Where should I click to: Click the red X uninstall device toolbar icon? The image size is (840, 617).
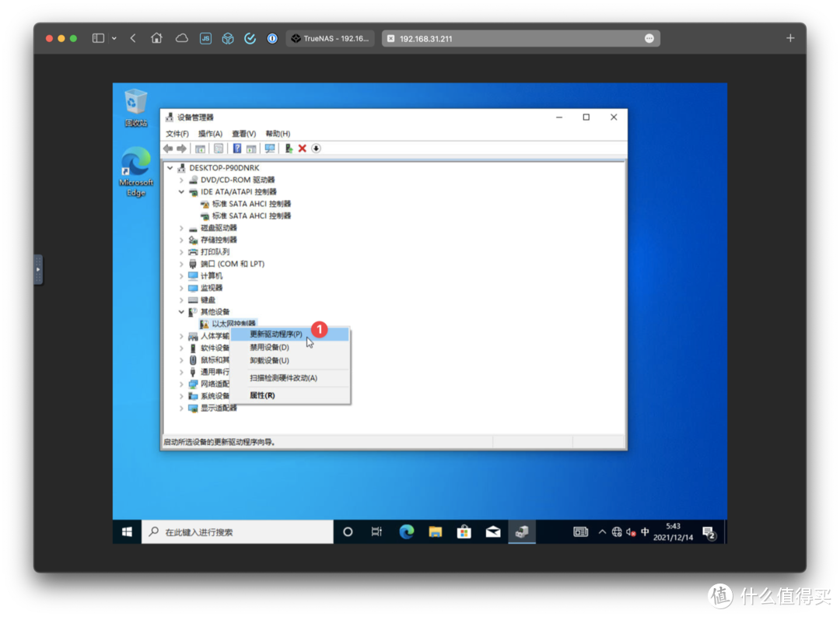pyautogui.click(x=302, y=149)
